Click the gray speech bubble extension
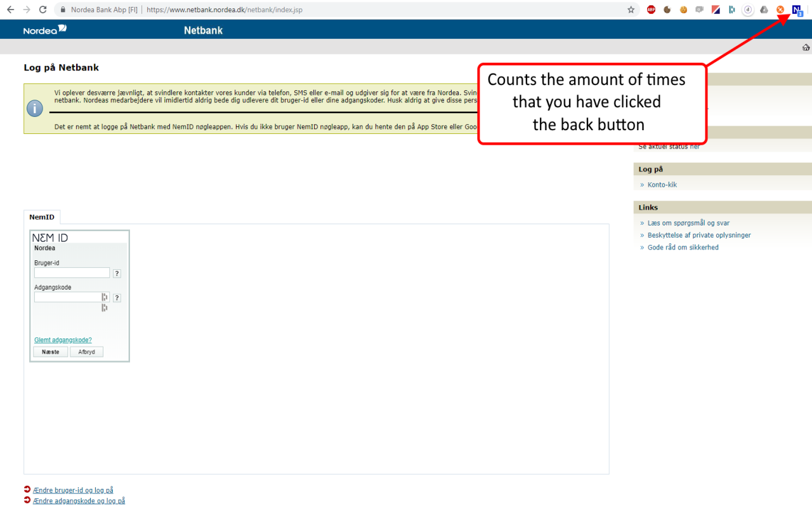Screen dimensions: 812x508 pos(700,10)
